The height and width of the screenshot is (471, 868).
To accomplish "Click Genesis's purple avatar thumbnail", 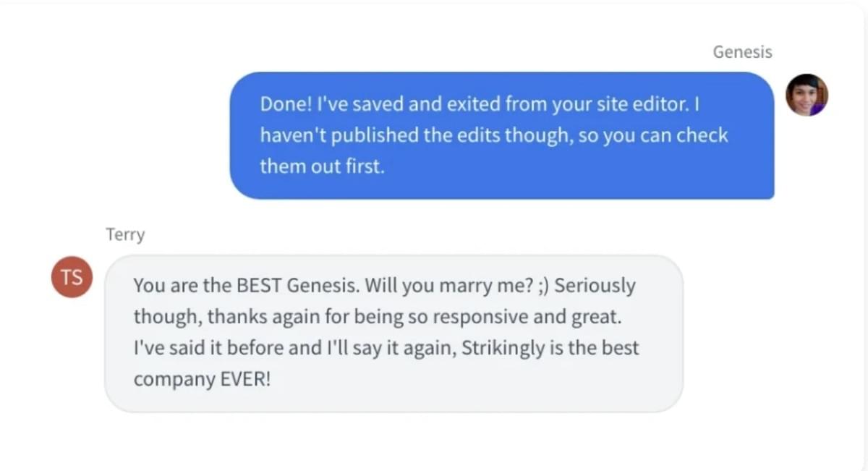I will pos(807,95).
